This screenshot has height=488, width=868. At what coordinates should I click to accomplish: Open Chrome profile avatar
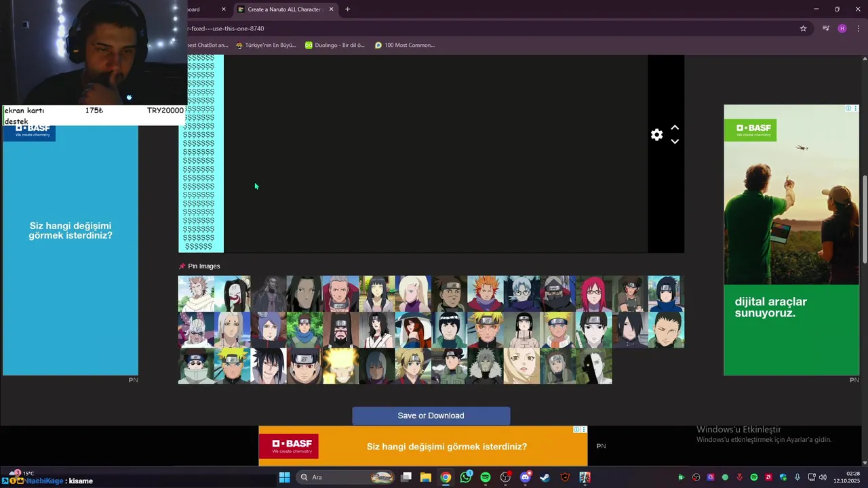point(842,28)
